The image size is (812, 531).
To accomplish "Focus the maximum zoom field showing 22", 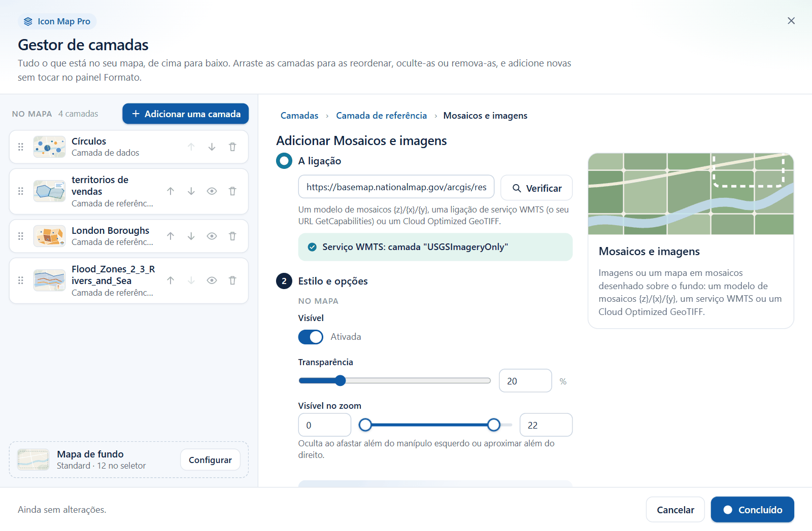I will (546, 425).
